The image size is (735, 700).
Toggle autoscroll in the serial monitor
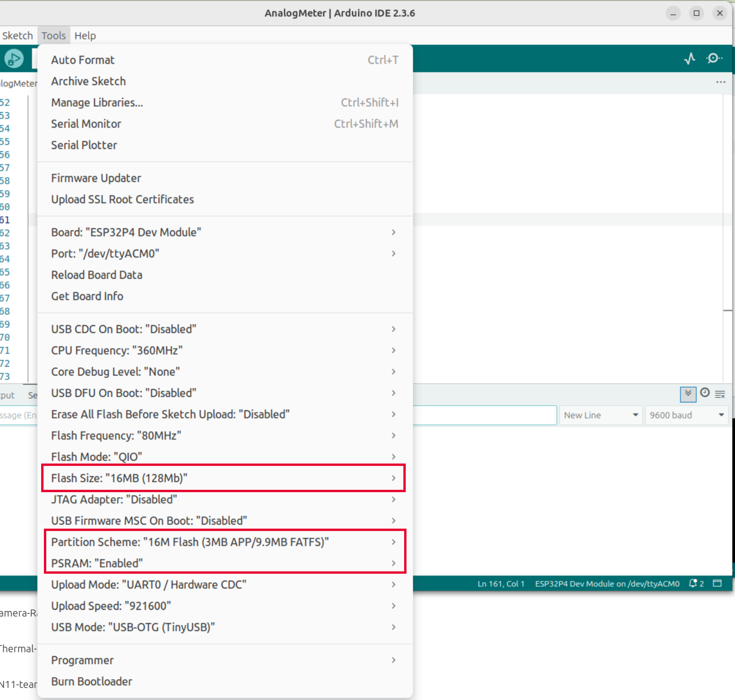tap(688, 394)
